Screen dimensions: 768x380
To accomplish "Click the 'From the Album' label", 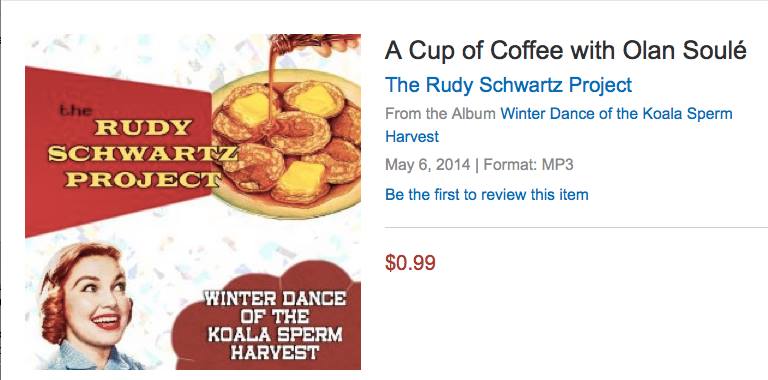I will pos(440,114).
